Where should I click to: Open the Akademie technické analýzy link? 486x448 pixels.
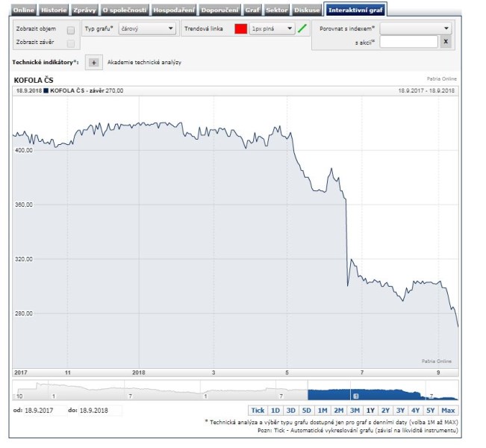[x=144, y=63]
